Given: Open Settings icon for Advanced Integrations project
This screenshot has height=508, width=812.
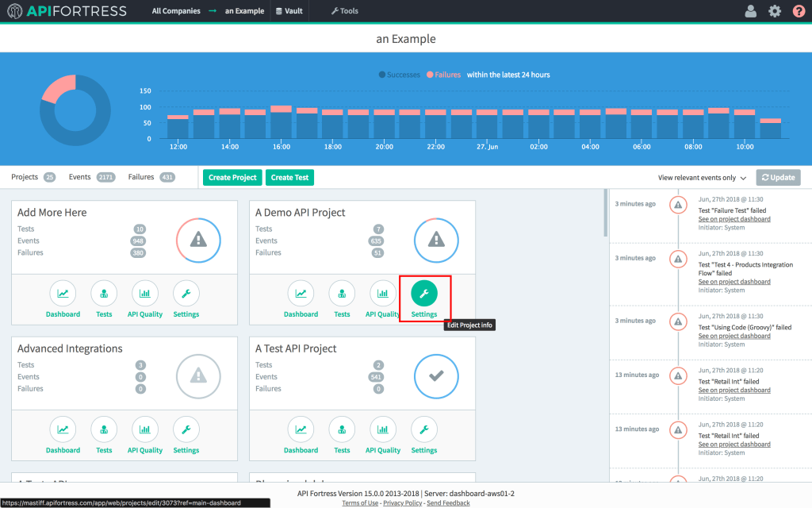Looking at the screenshot, I should (x=186, y=430).
